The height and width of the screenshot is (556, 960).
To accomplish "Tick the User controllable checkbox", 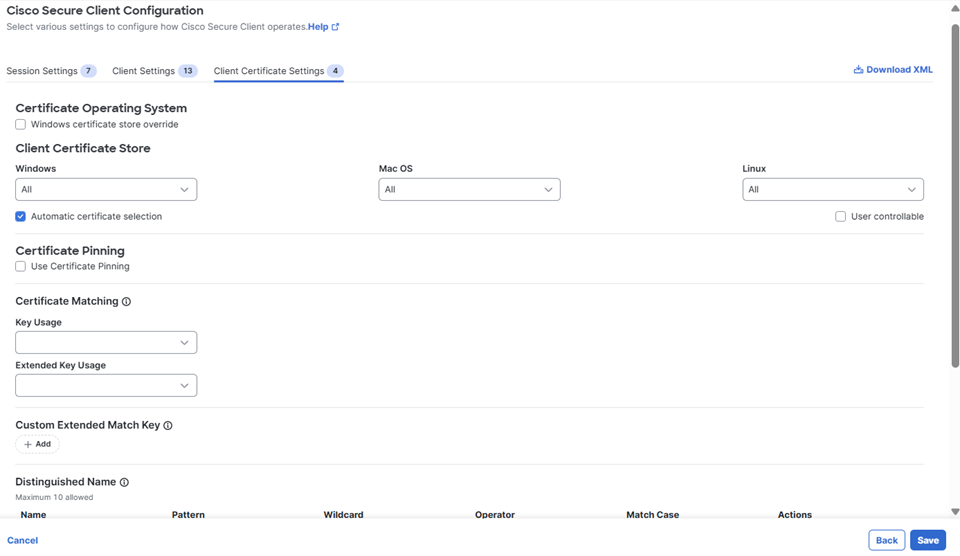I will 841,216.
